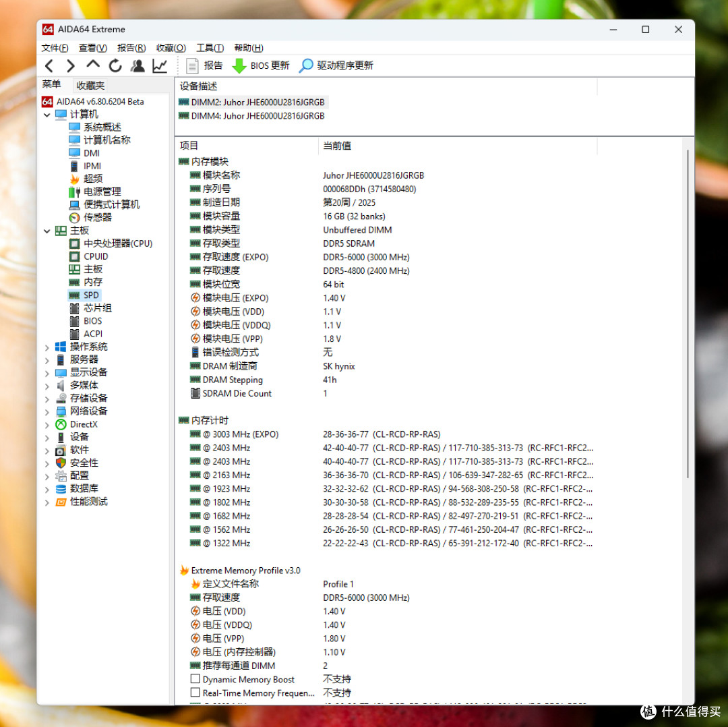Go back with the left arrow toolbar icon
This screenshot has width=728, height=727.
pos(49,66)
